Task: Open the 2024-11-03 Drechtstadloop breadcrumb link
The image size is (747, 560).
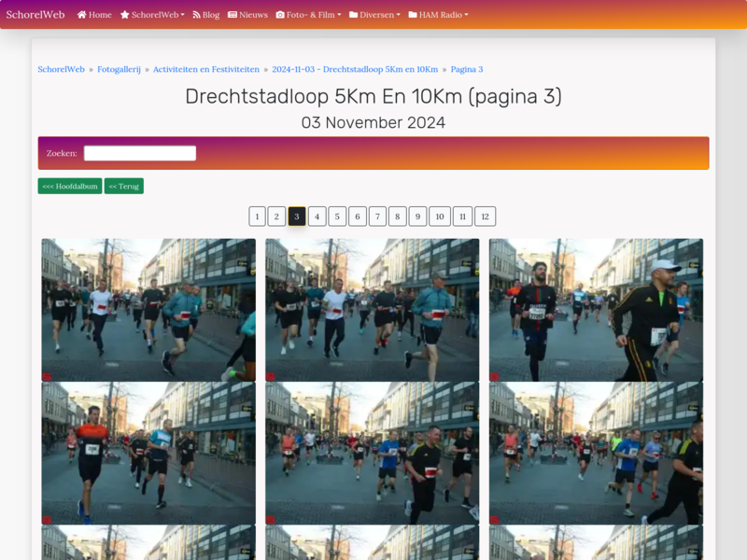Action: pos(355,69)
